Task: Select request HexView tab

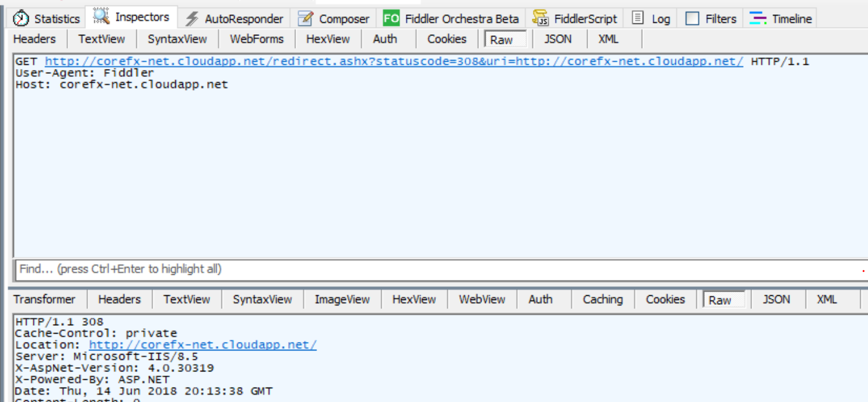Action: (x=328, y=39)
